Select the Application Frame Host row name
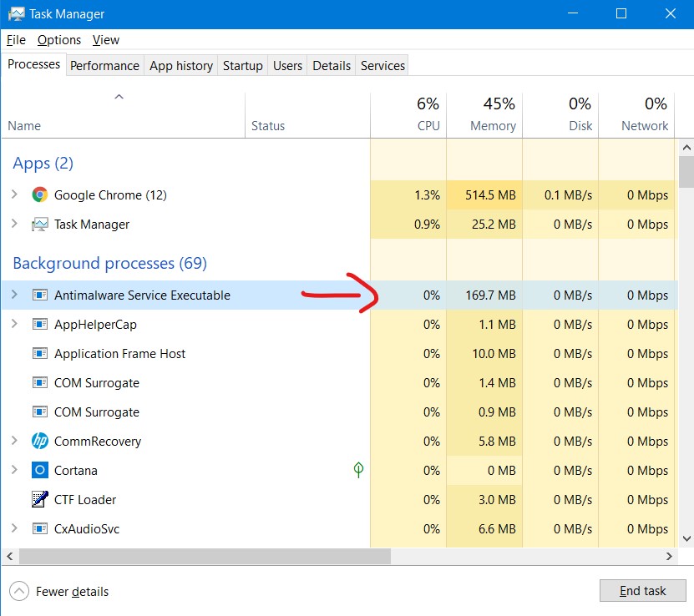 click(120, 354)
